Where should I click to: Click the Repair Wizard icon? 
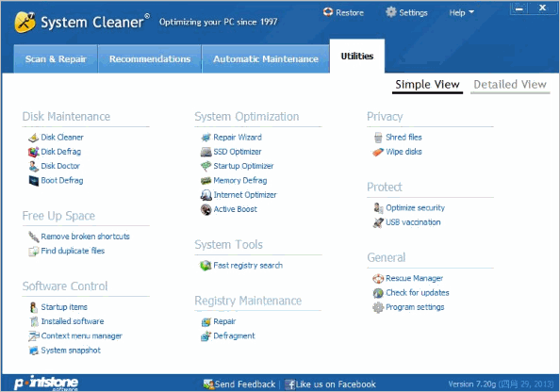pos(206,138)
